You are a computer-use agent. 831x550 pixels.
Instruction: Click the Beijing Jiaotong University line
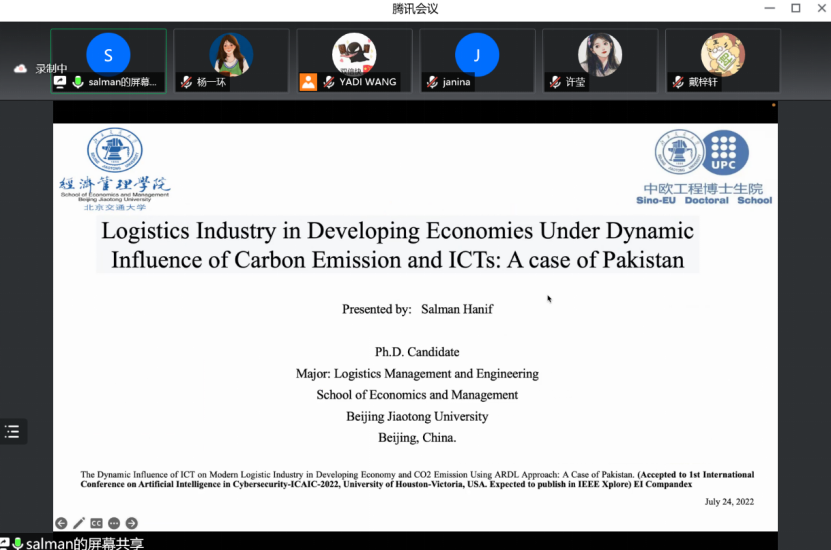417,416
